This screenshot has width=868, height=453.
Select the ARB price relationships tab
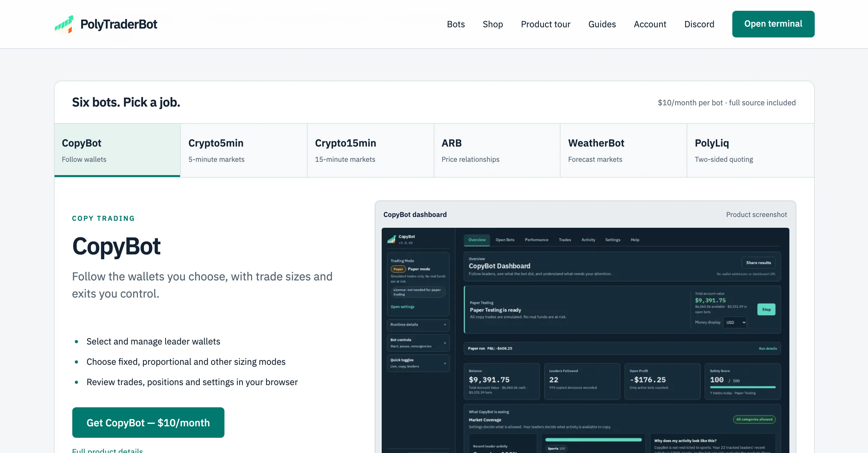pos(497,150)
